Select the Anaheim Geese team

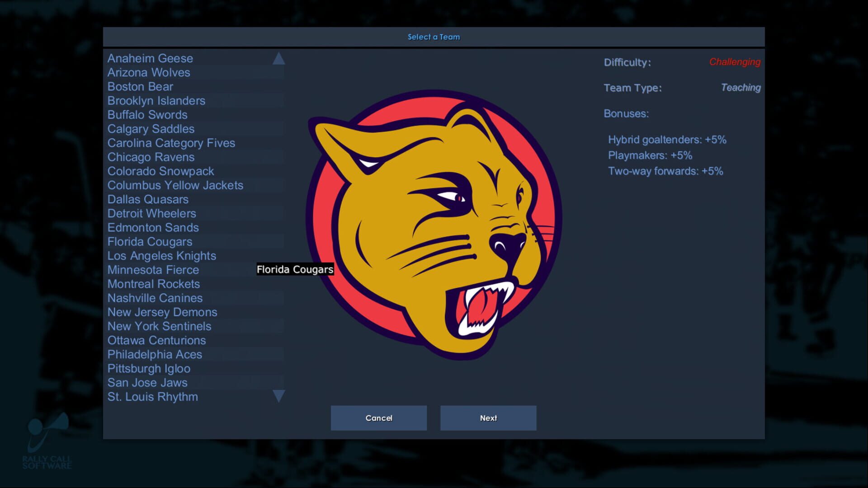pos(150,58)
